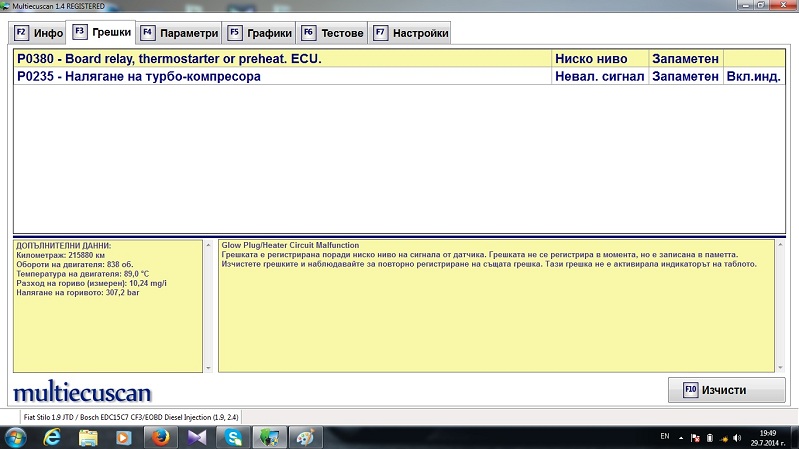Switch to Skype in the taskbar
Viewport: 799px width, 449px height.
(x=233, y=437)
